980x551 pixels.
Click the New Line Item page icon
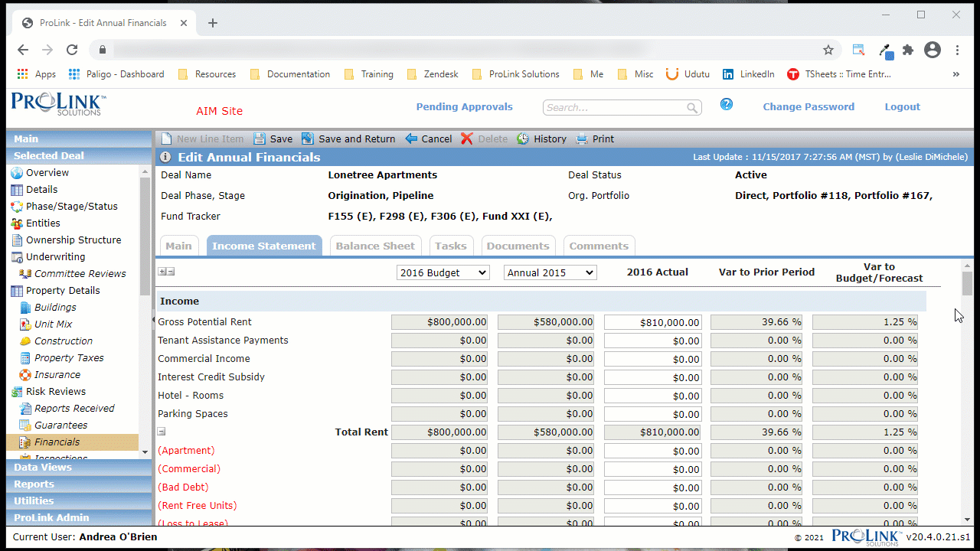166,139
